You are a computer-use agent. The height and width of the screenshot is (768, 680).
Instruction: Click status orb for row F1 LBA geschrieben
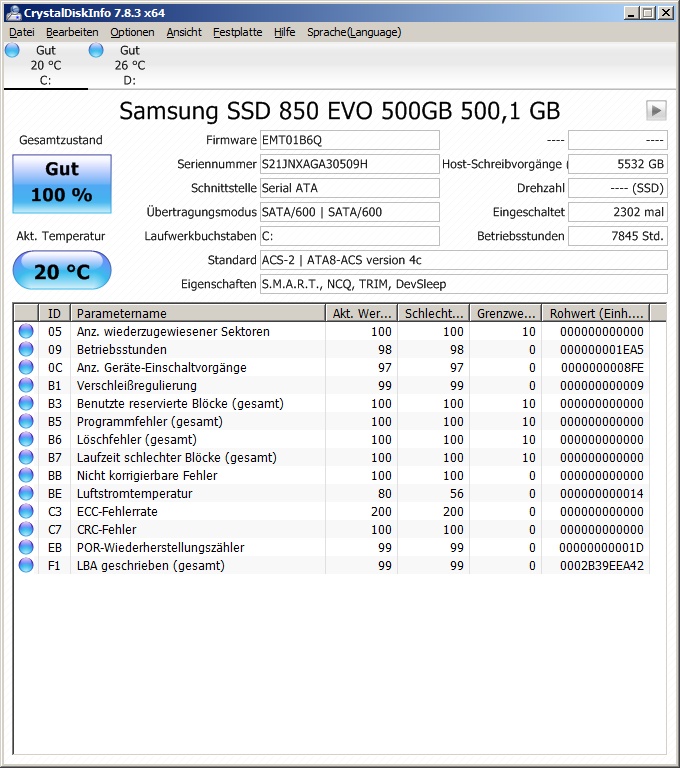pos(26,565)
